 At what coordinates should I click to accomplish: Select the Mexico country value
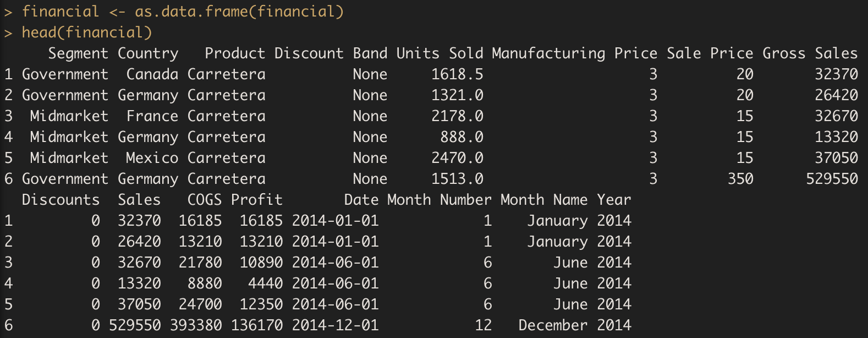tap(152, 158)
